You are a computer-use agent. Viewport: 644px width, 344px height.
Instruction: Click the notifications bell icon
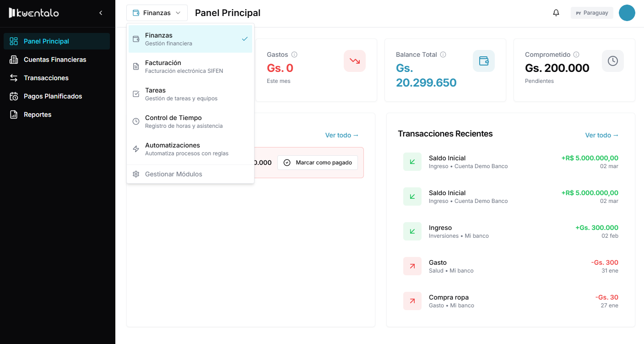pyautogui.click(x=556, y=13)
